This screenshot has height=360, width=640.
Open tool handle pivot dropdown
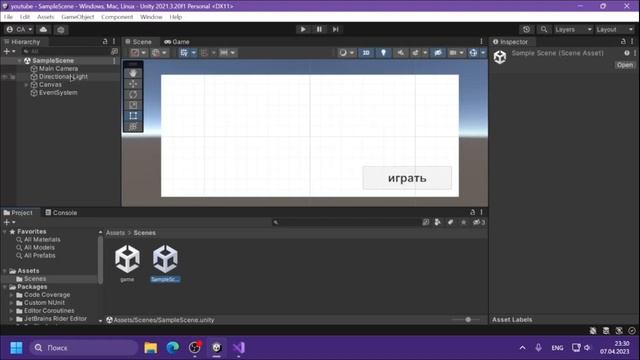pos(138,53)
